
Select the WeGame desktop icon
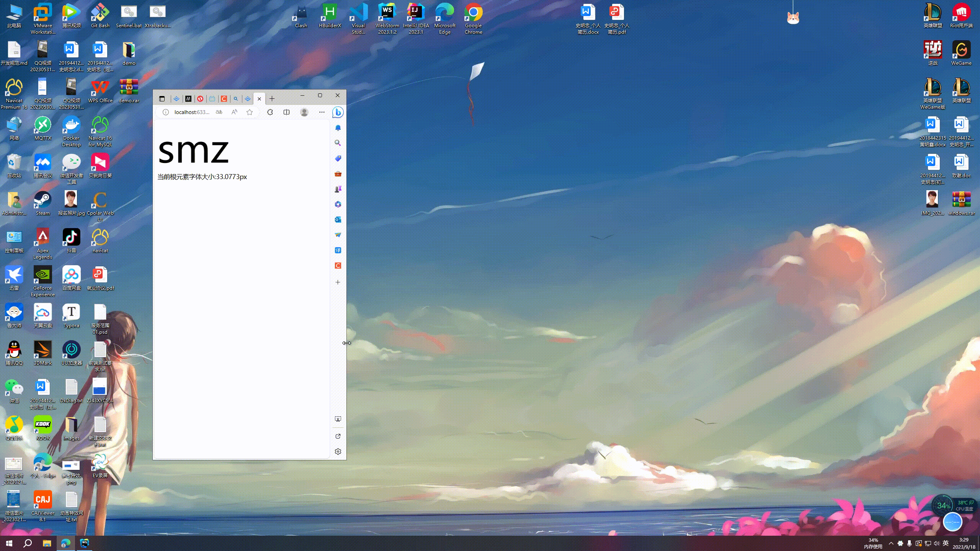pyautogui.click(x=961, y=53)
